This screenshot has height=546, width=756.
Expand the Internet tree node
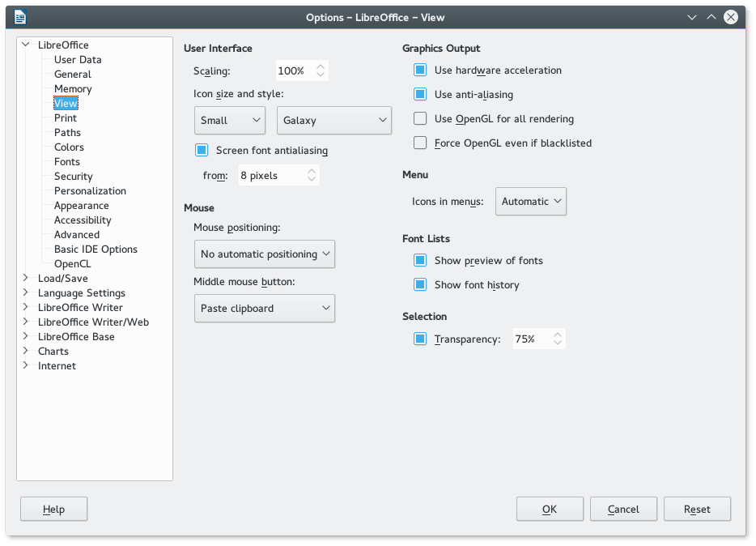26,365
